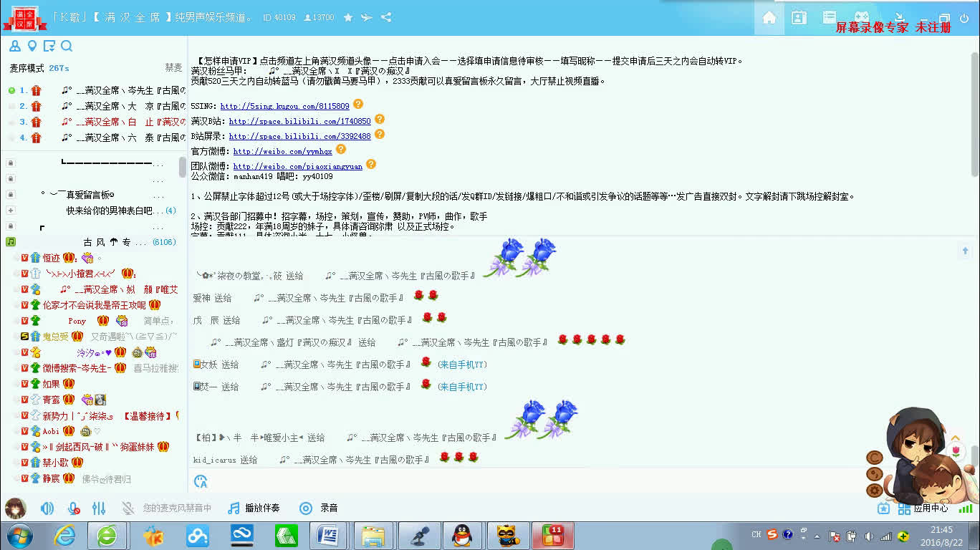Click the question-mark badge beside B站屏录 link
The height and width of the screenshot is (550, 980).
(x=380, y=134)
